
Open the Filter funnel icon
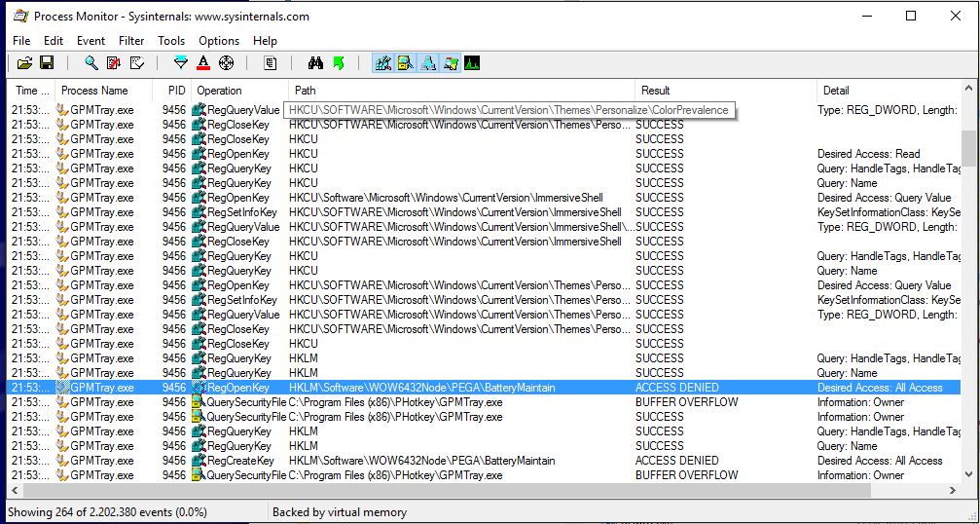[180, 63]
